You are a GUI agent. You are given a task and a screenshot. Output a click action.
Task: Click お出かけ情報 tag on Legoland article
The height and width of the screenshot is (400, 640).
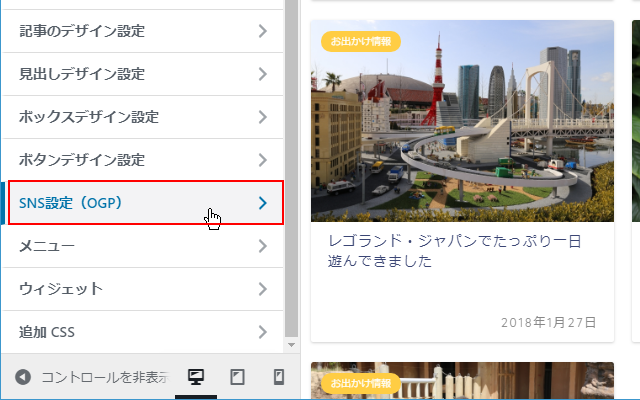[x=361, y=42]
